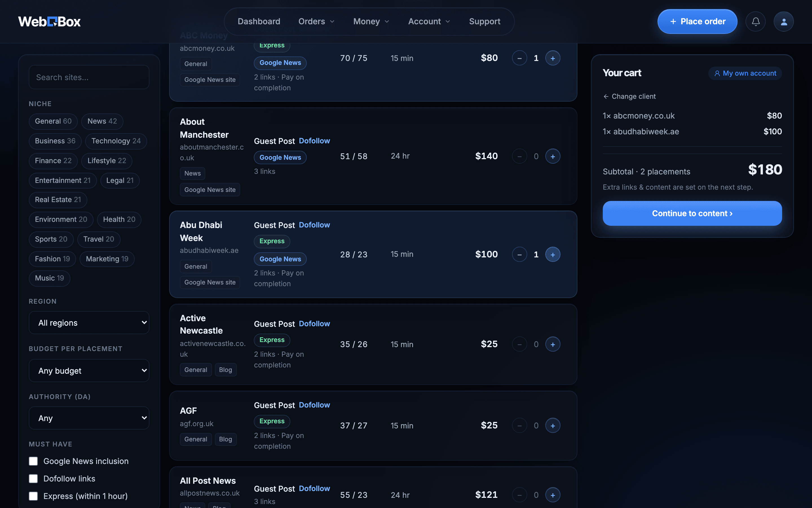The image size is (812, 508).
Task: Go to Dashboard
Action: [259, 21]
